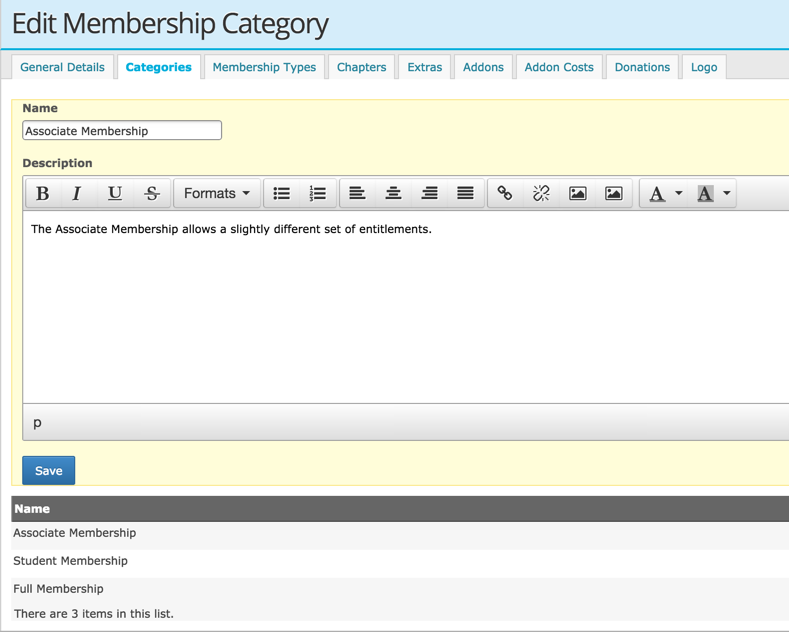
Task: Click the Description label
Action: click(57, 163)
